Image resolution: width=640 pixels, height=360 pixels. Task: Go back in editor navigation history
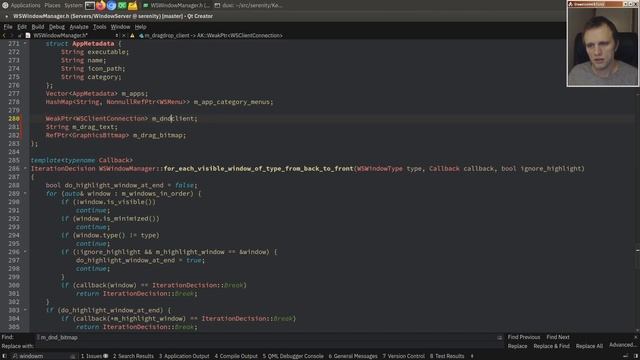4,36
